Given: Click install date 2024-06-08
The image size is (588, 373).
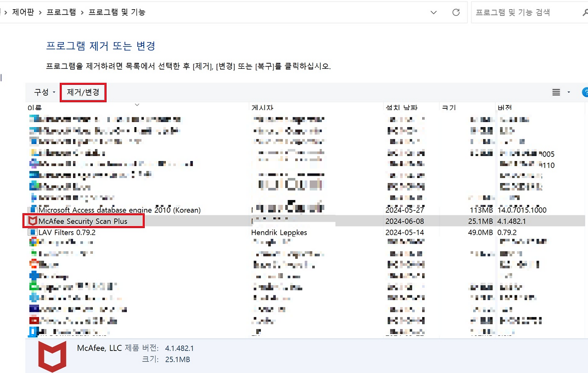Looking at the screenshot, I should (x=404, y=221).
